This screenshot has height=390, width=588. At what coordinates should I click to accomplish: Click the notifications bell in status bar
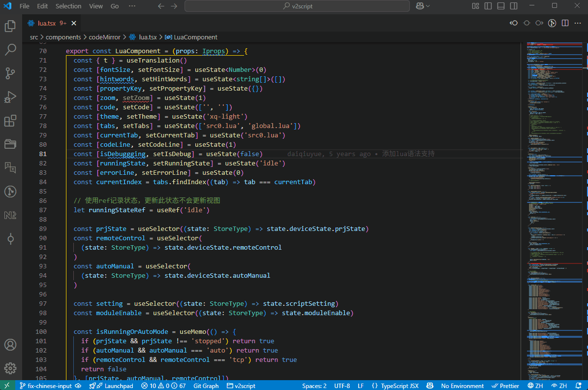(x=579, y=386)
